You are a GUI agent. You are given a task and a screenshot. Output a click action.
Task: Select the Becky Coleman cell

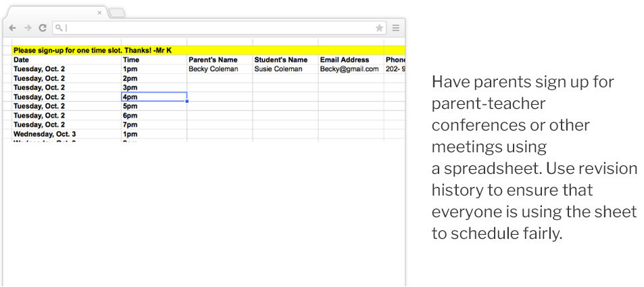pyautogui.click(x=220, y=69)
